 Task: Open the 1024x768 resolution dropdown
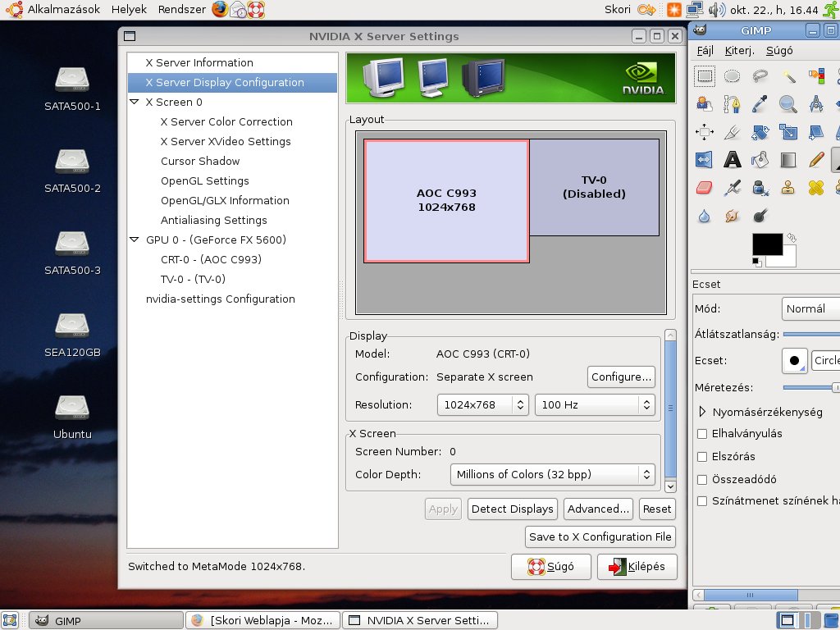click(x=484, y=404)
